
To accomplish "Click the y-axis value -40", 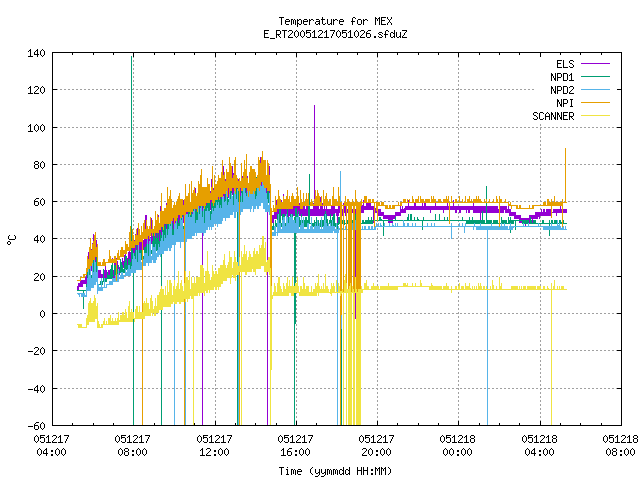I will pyautogui.click(x=36, y=389).
